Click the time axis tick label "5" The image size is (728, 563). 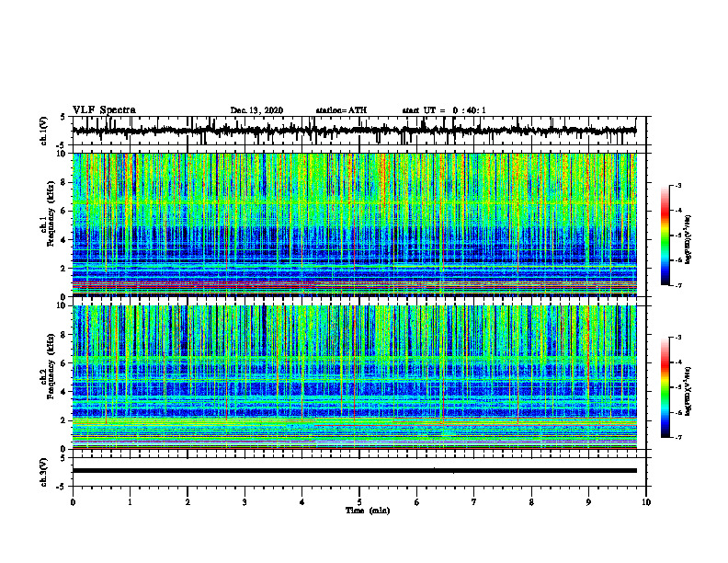(x=359, y=502)
